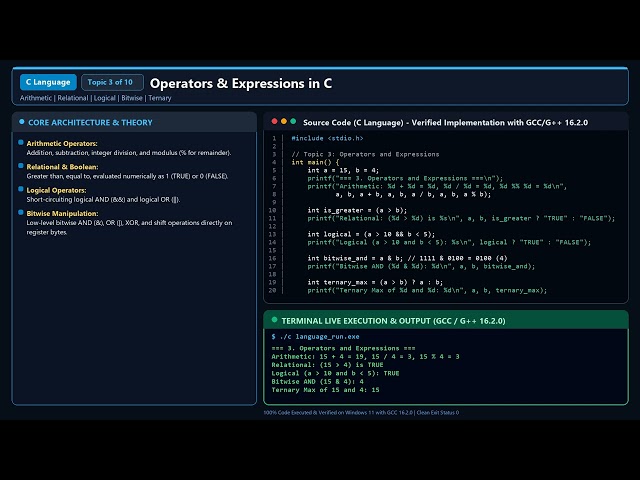Click the subtitle word Relational

(73, 98)
